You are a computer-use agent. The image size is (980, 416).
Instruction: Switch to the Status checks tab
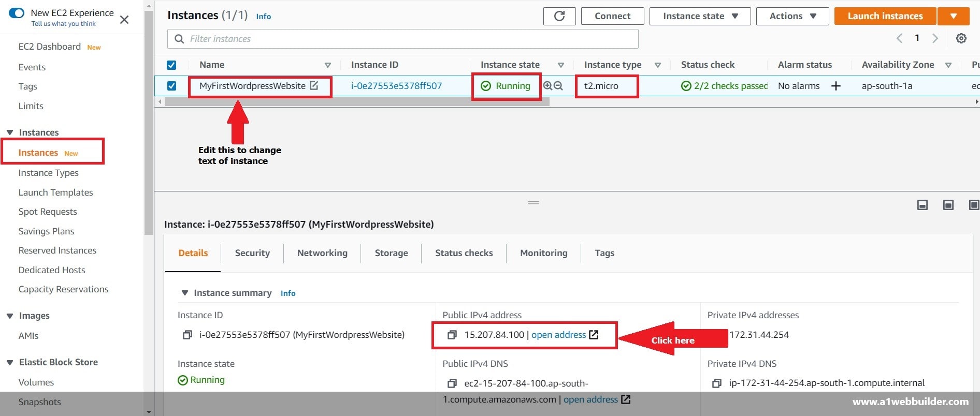click(x=464, y=253)
